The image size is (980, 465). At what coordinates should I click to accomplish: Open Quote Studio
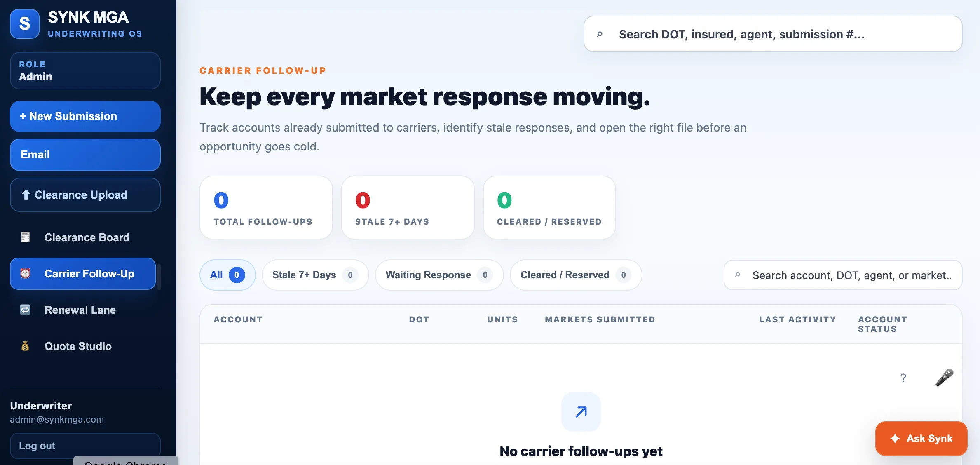tap(83, 346)
